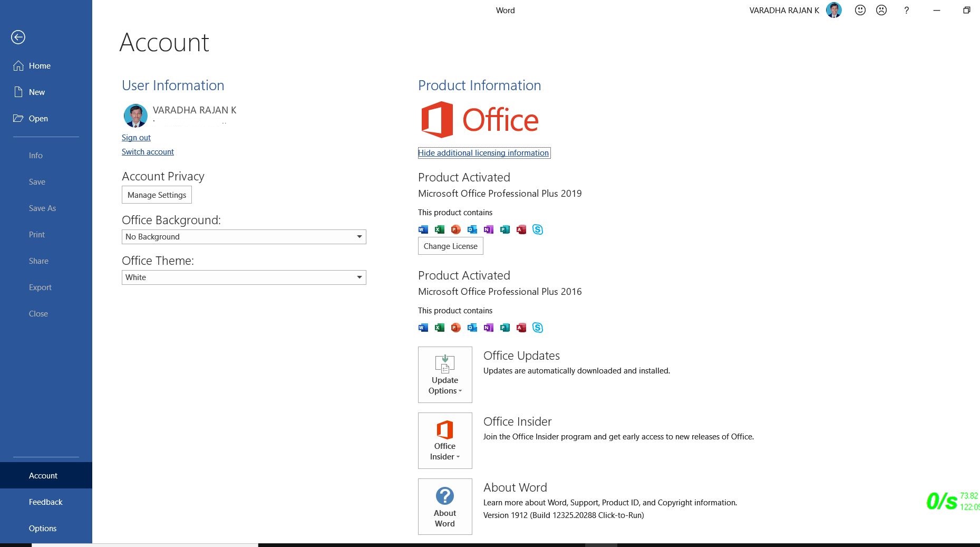
Task: Click the Access icon under Office 2019
Action: pos(521,229)
